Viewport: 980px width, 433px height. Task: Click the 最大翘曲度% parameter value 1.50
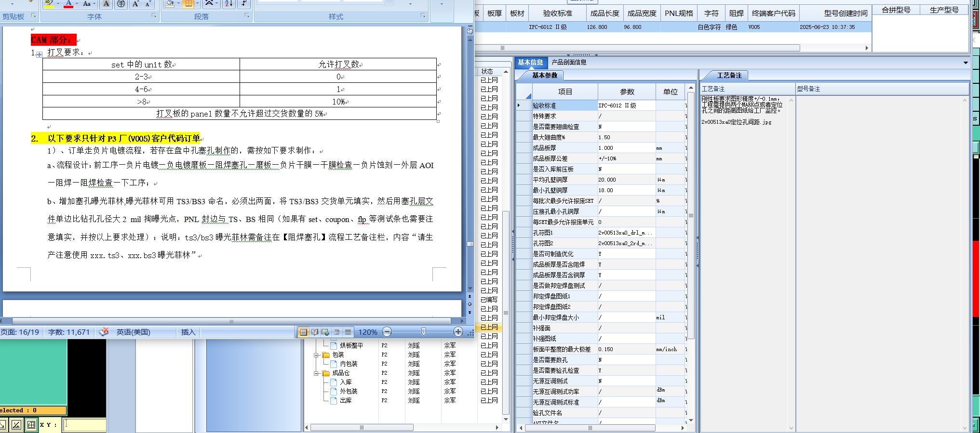click(626, 137)
